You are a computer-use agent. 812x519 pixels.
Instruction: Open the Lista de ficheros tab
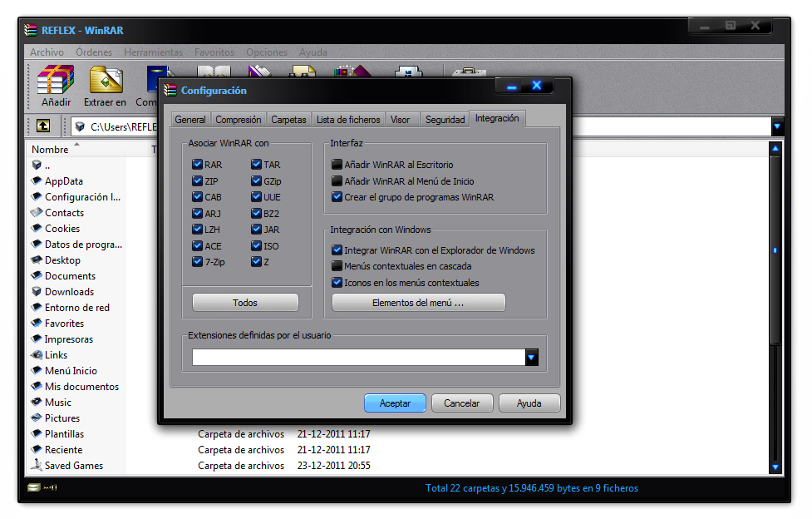click(348, 120)
